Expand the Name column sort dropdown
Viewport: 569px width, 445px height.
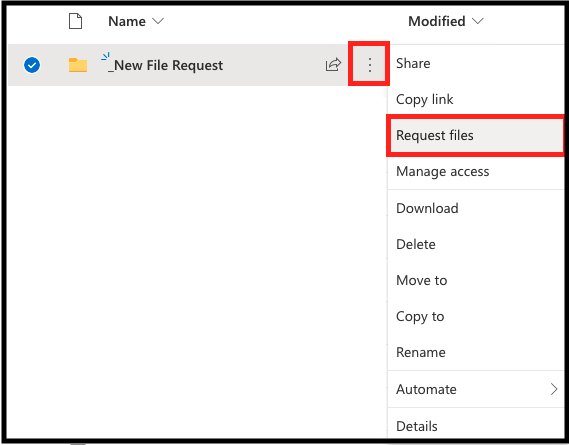[x=158, y=21]
